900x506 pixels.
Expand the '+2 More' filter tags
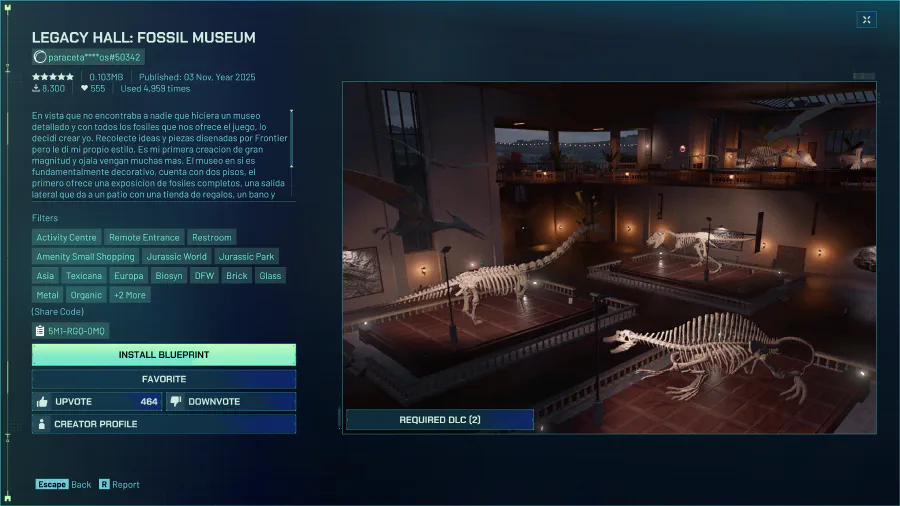point(129,295)
